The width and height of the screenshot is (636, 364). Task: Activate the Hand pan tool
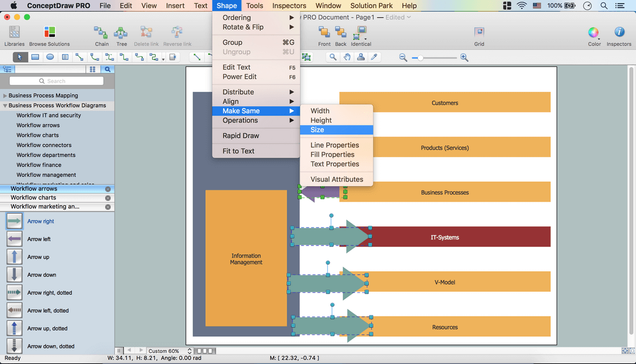pos(347,57)
